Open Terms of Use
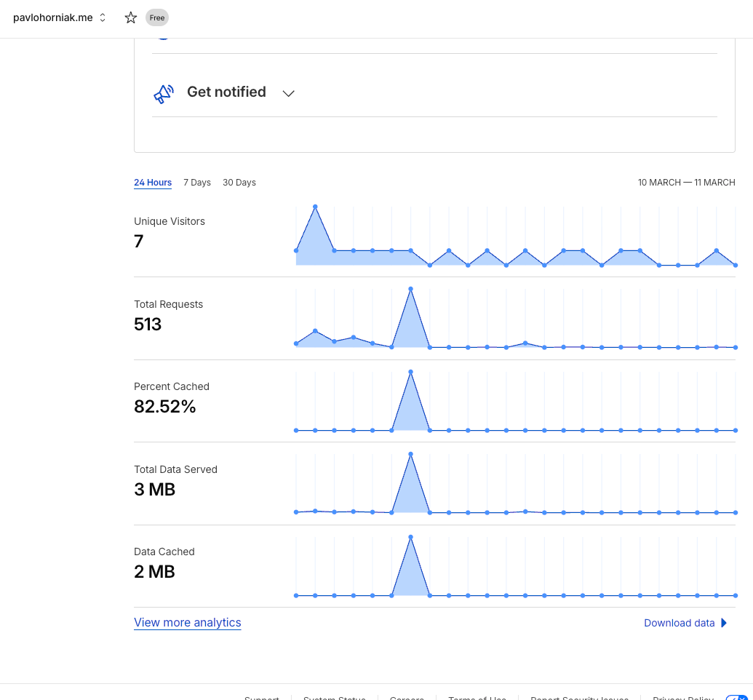Image resolution: width=753 pixels, height=700 pixels. tap(477, 697)
